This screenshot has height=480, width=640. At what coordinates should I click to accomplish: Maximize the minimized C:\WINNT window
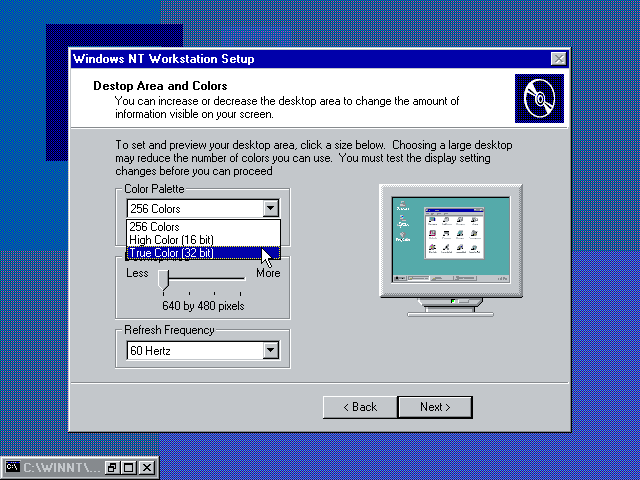pos(129,467)
